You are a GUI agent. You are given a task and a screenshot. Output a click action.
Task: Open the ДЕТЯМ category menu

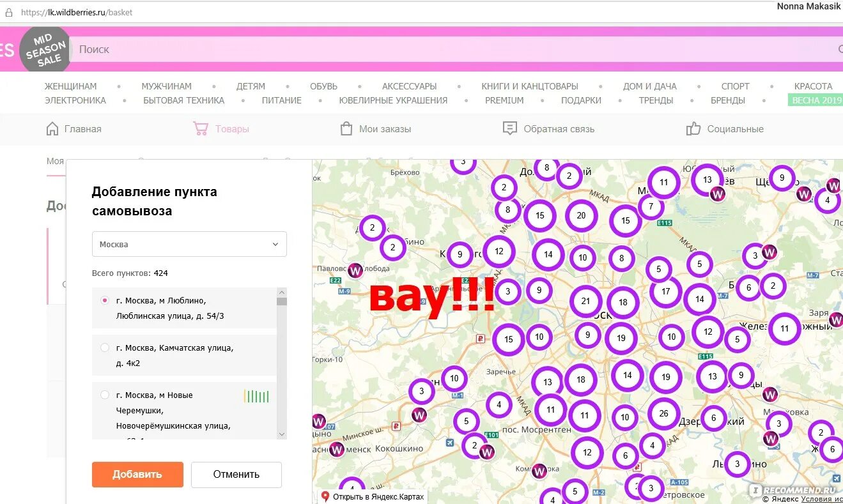(x=251, y=86)
